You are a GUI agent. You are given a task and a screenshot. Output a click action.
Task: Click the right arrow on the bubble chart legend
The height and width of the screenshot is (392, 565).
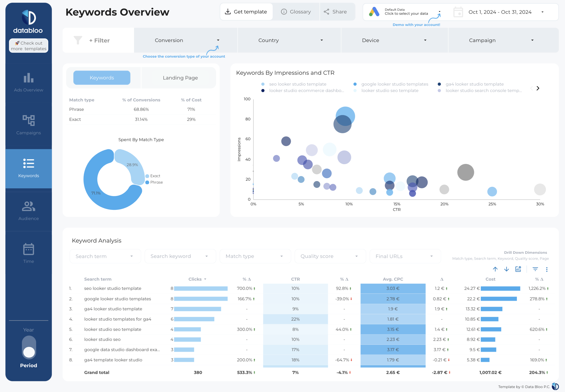coord(538,88)
